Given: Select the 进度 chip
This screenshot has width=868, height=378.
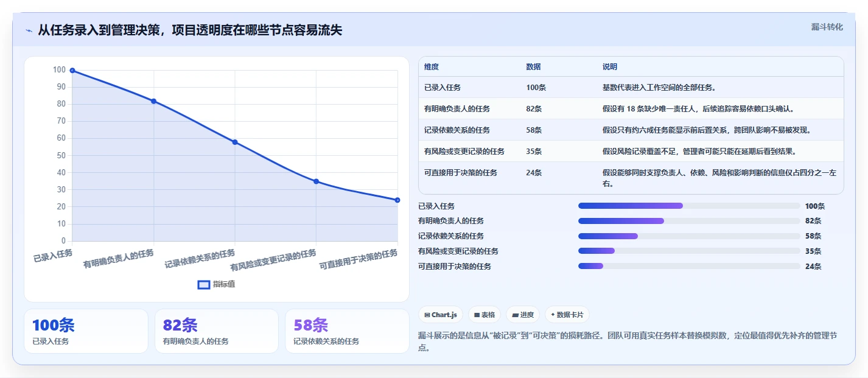Looking at the screenshot, I should (523, 315).
